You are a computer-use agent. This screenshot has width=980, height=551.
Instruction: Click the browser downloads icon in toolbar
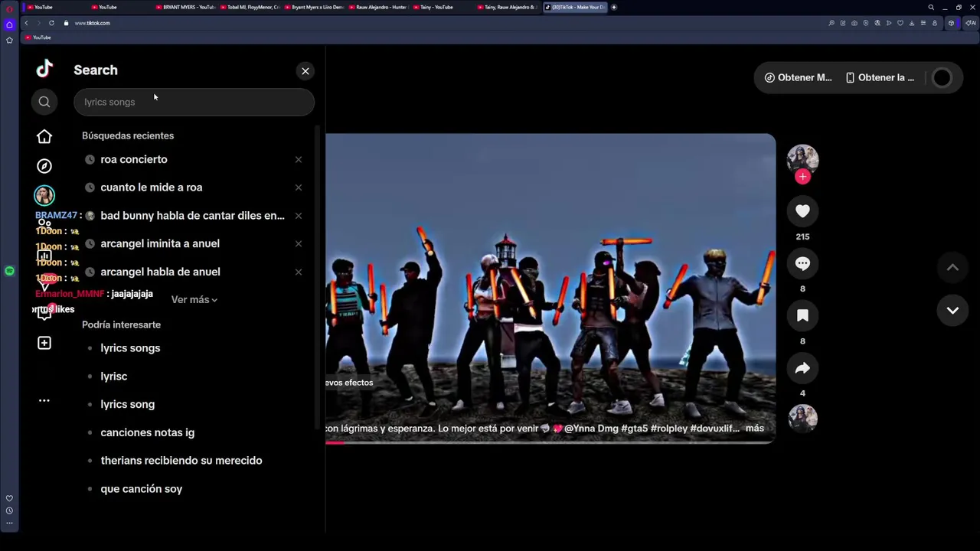(x=911, y=23)
